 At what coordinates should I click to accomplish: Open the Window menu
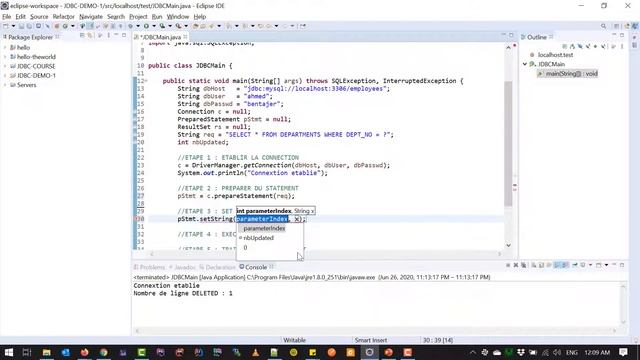[x=178, y=17]
